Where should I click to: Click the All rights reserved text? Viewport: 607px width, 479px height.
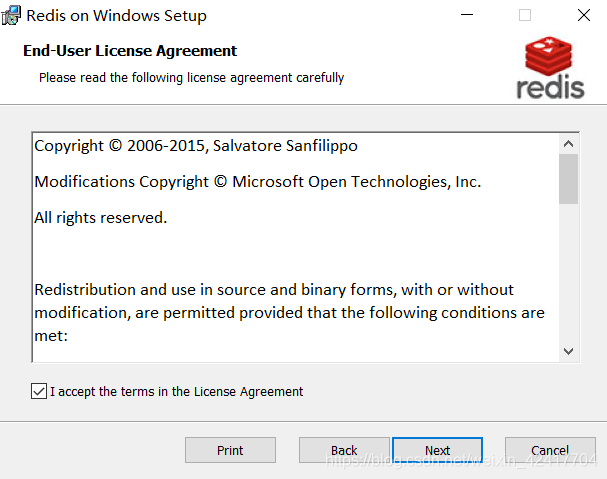[x=101, y=218]
